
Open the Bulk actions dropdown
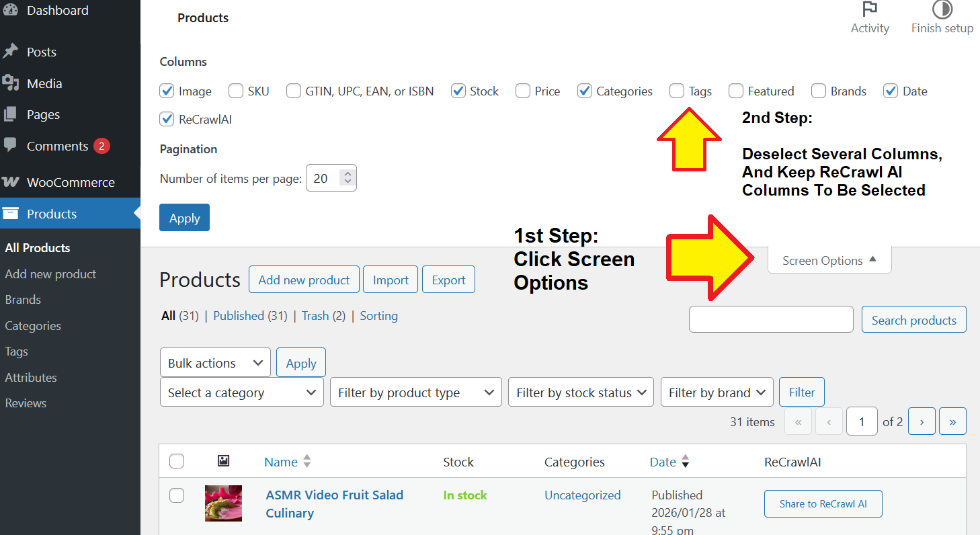[x=215, y=363]
